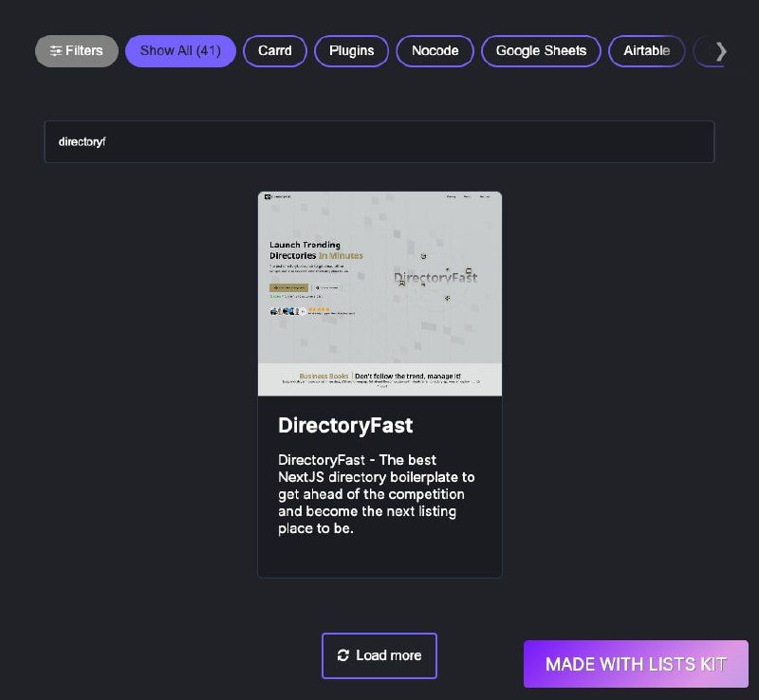The height and width of the screenshot is (700, 759).
Task: Filter listings by Carrd
Action: click(x=275, y=51)
